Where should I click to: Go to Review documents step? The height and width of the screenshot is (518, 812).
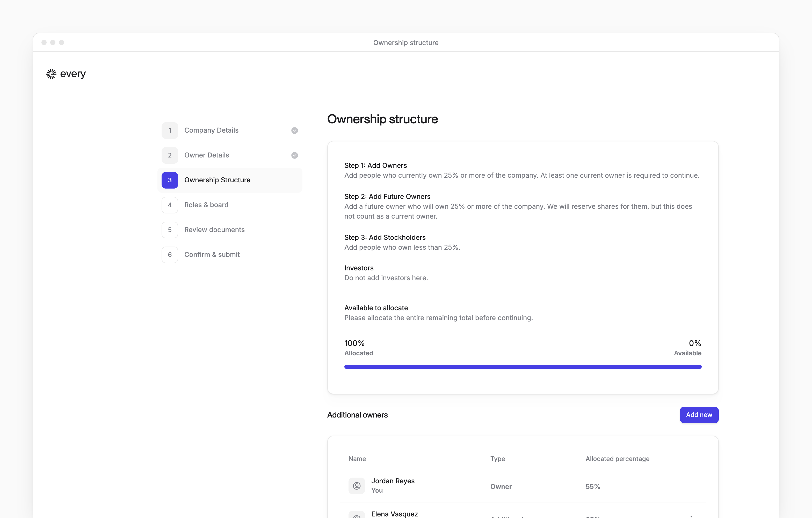coord(230,230)
